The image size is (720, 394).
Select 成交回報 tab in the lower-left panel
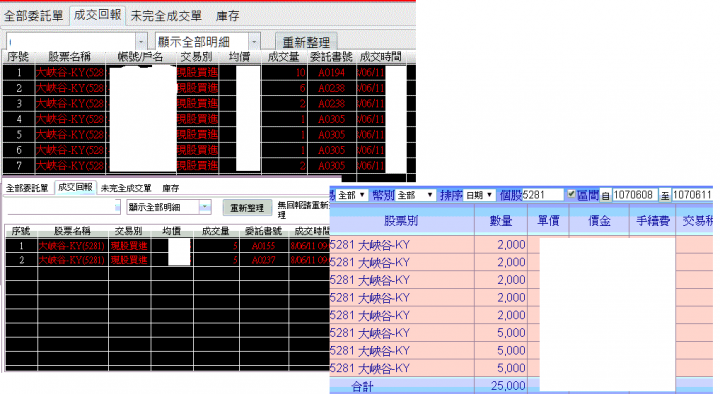click(x=75, y=187)
